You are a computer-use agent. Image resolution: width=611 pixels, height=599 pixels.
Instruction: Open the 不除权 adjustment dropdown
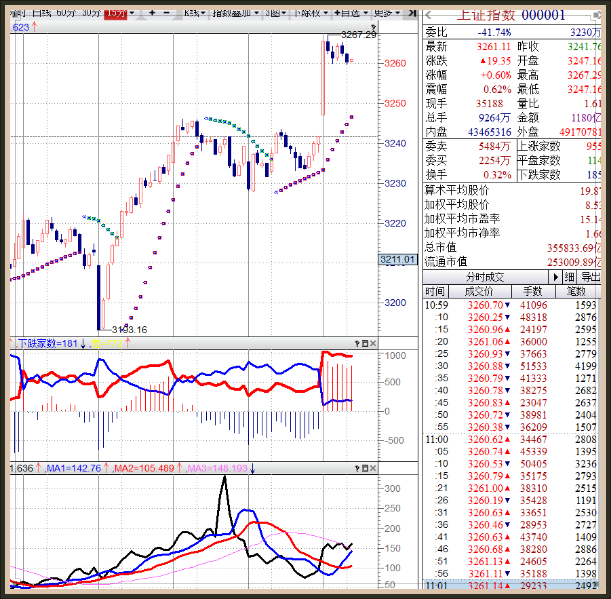pos(310,13)
